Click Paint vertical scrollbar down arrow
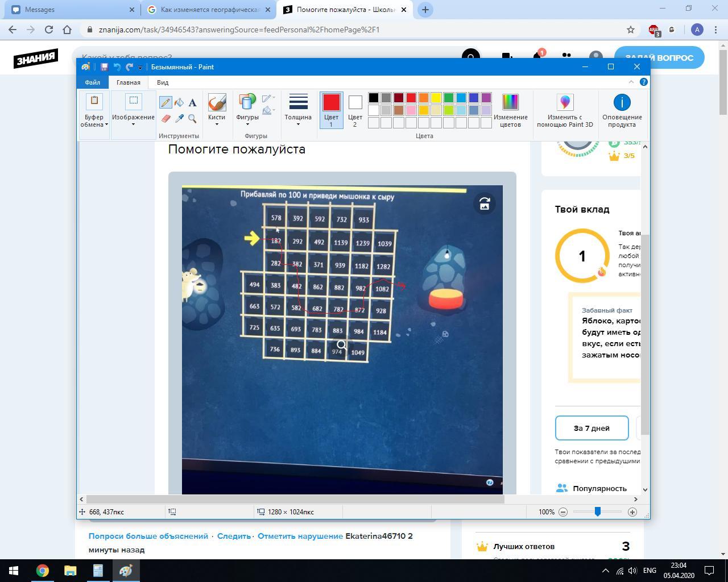 [645, 489]
